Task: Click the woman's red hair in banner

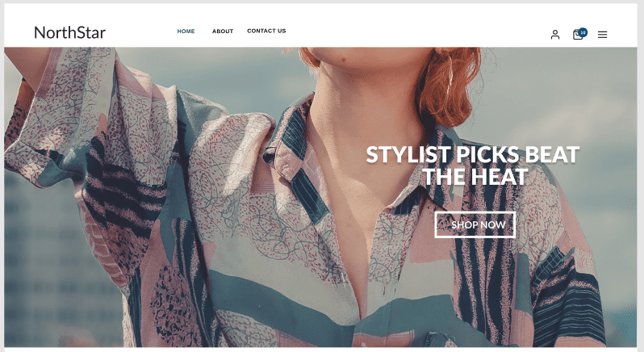Action: (x=450, y=86)
